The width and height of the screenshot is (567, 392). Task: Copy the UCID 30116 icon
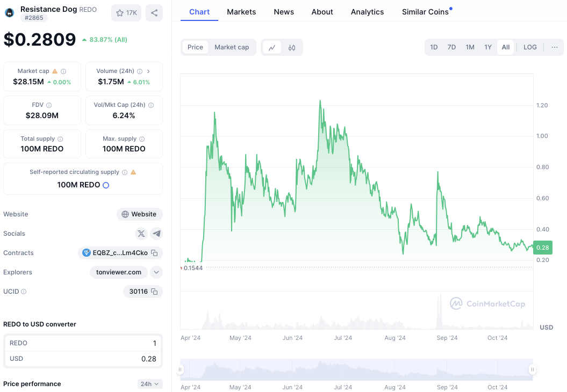click(x=154, y=292)
